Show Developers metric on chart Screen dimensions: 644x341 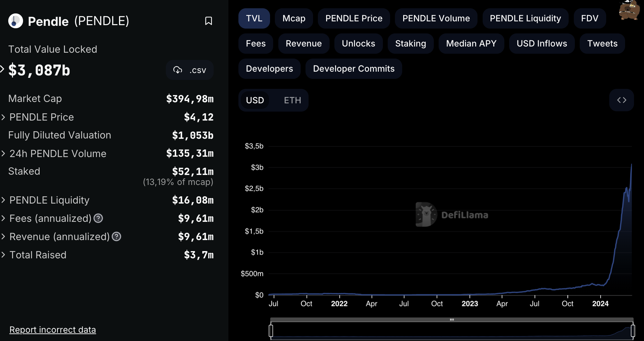[269, 69]
